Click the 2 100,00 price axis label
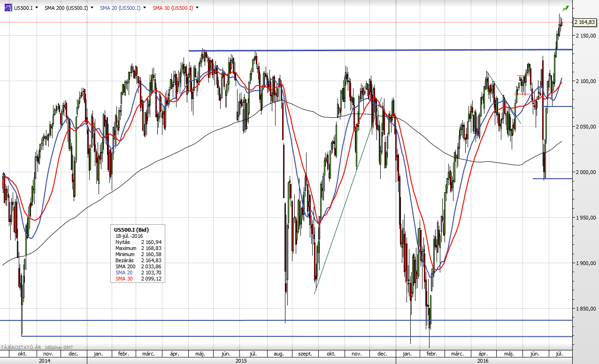This screenshot has height=364, width=599. pos(586,81)
